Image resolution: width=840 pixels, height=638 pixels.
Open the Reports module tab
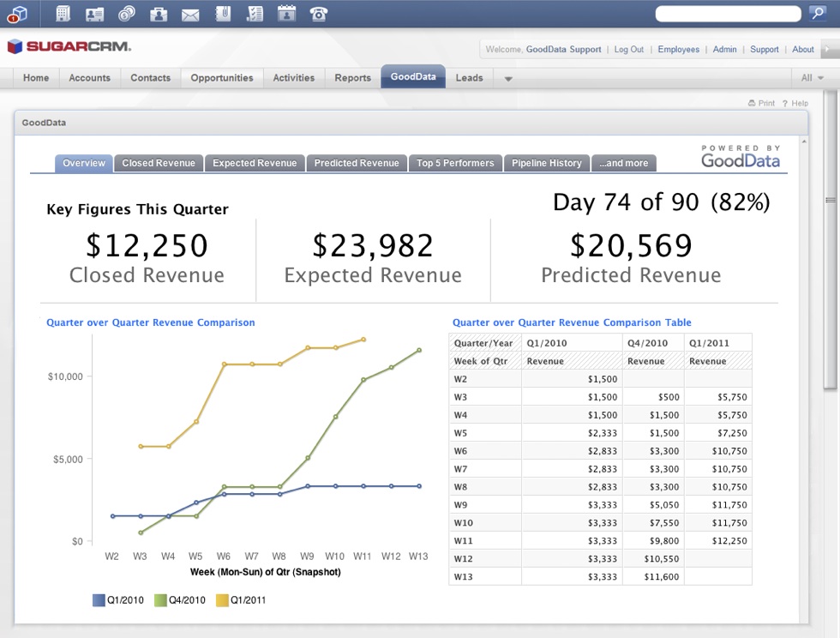352,78
